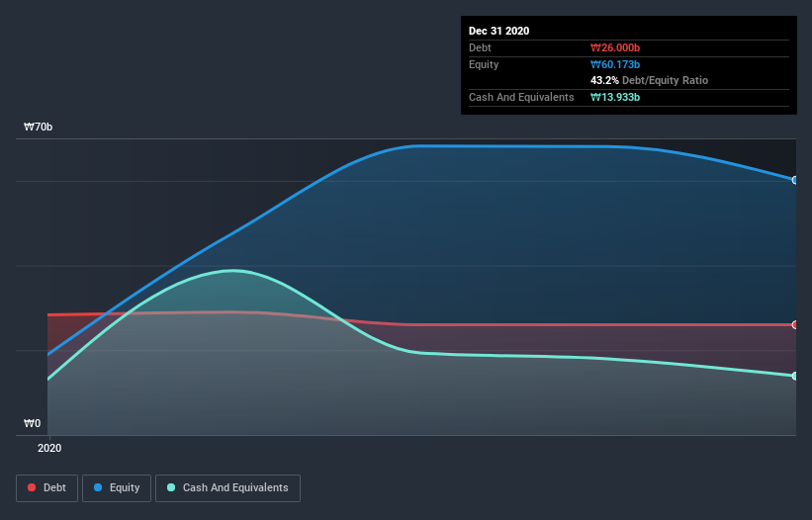This screenshot has width=812, height=520.
Task: Click the ₩0 y-axis label
Action: point(32,423)
